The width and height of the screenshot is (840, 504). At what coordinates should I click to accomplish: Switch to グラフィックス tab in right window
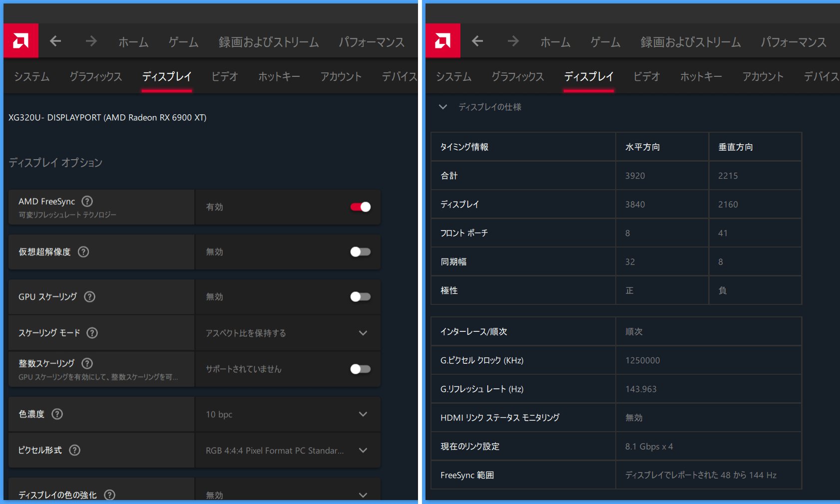[517, 76]
